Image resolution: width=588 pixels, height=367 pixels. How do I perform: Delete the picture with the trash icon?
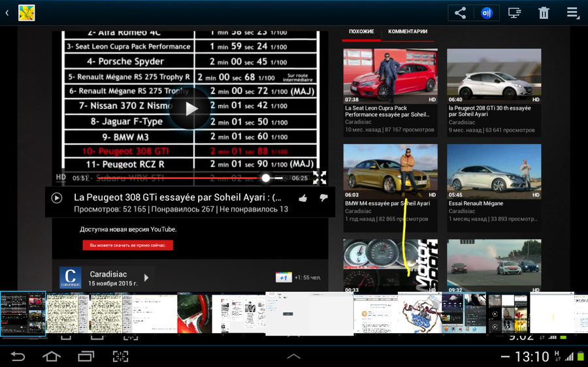pyautogui.click(x=544, y=13)
